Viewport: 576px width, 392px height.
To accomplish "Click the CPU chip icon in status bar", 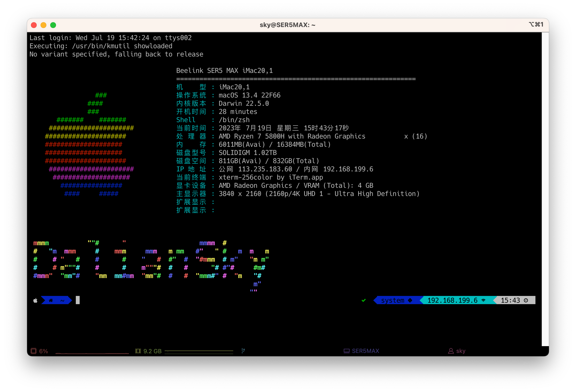I will pos(34,351).
